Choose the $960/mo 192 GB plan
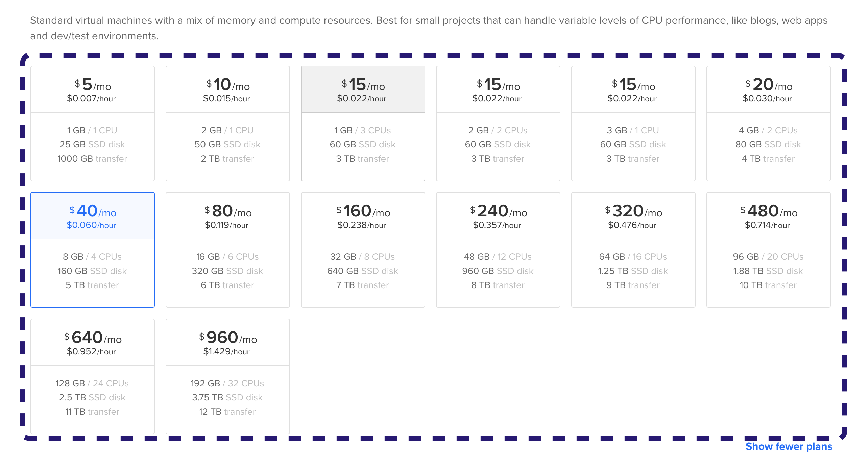Viewport: 868px width, 458px height. [228, 376]
